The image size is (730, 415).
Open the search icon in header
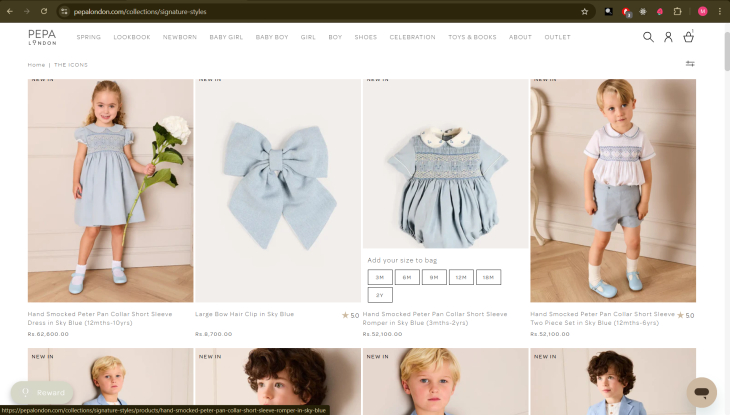coord(648,37)
